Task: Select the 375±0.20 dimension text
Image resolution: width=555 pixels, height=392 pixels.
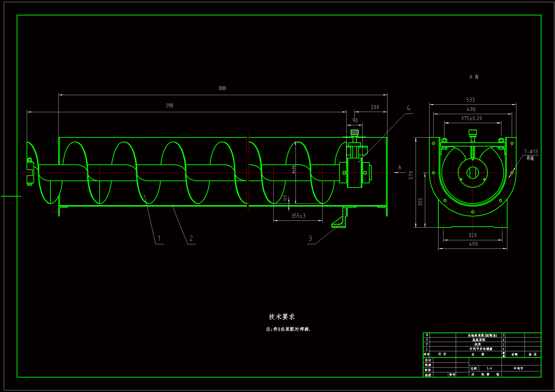Action: tap(471, 118)
